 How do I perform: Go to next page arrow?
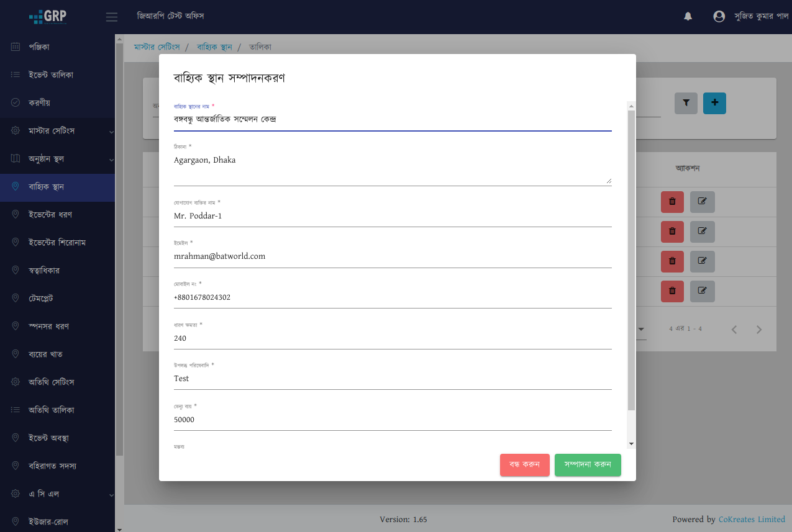(759, 330)
